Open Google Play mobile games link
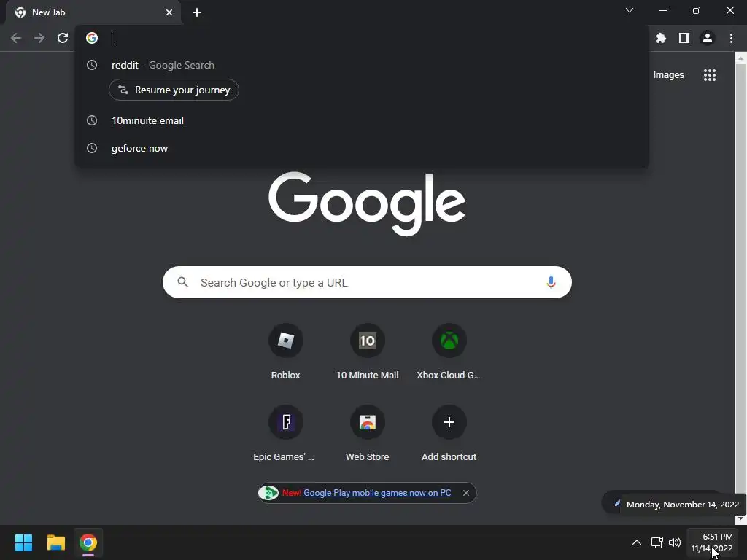Screen dimensions: 747x560 [377, 493]
